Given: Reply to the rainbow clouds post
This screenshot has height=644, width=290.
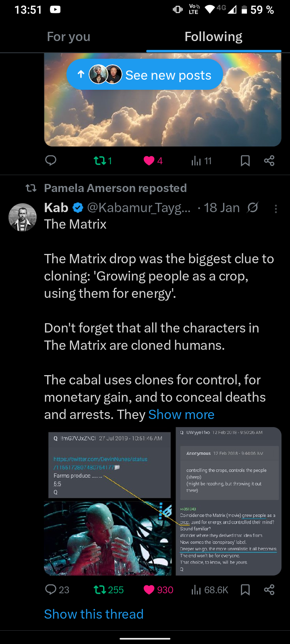Looking at the screenshot, I should point(51,161).
